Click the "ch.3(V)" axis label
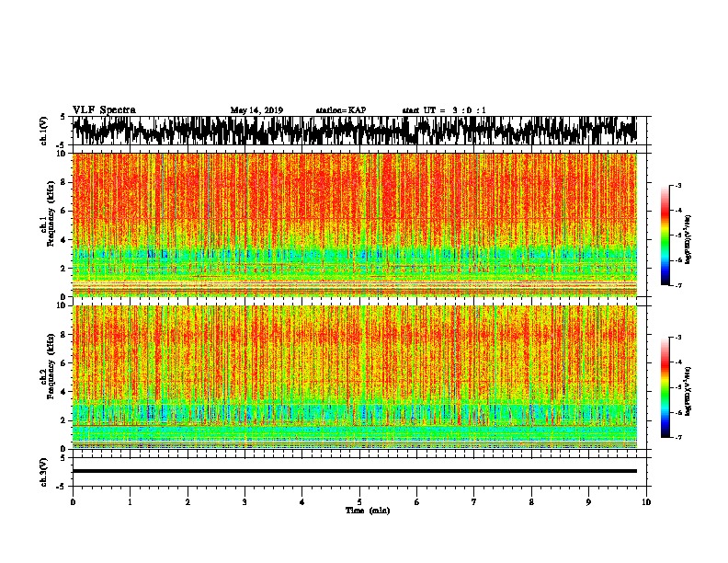The height and width of the screenshot is (563, 728). (44, 472)
